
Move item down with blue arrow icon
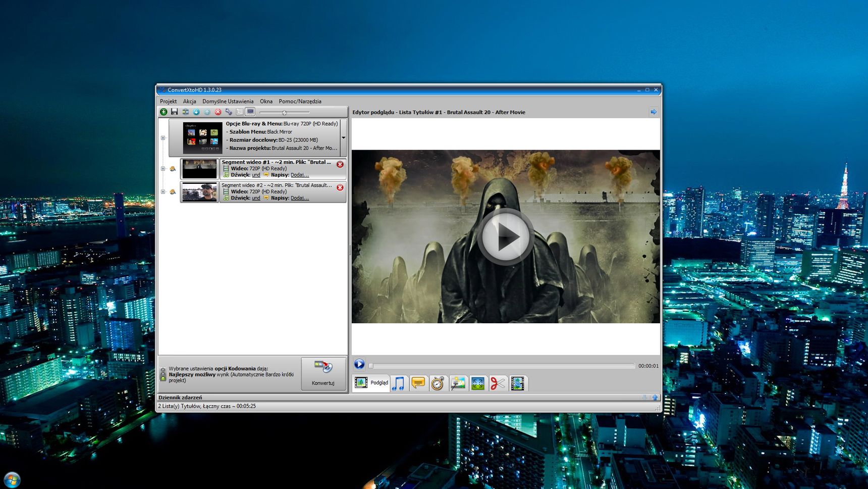pyautogui.click(x=196, y=112)
